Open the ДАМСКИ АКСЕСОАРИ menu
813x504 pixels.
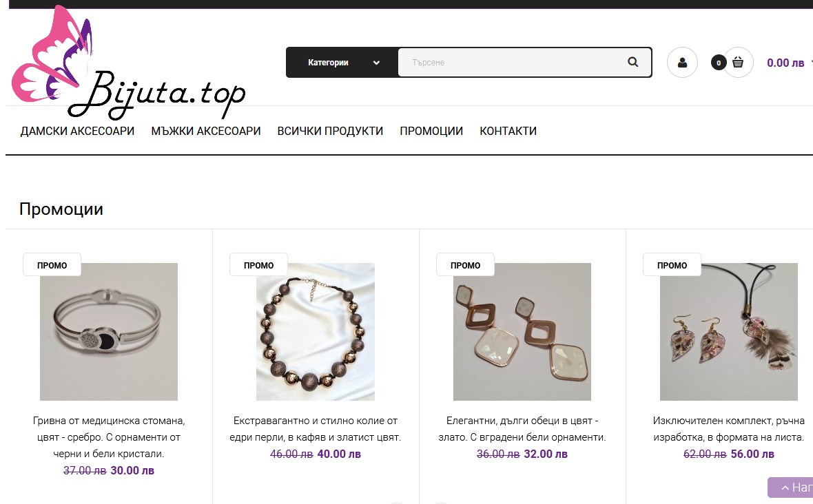click(77, 131)
